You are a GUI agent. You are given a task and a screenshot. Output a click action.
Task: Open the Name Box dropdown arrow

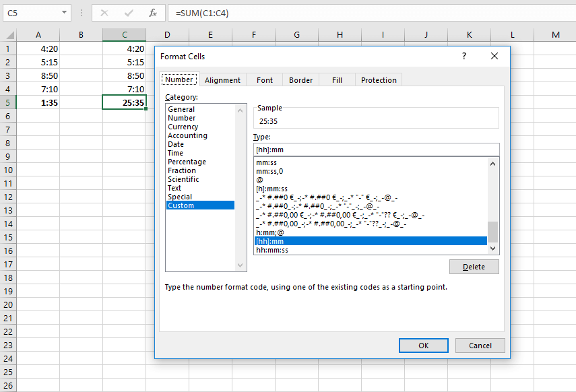point(64,13)
